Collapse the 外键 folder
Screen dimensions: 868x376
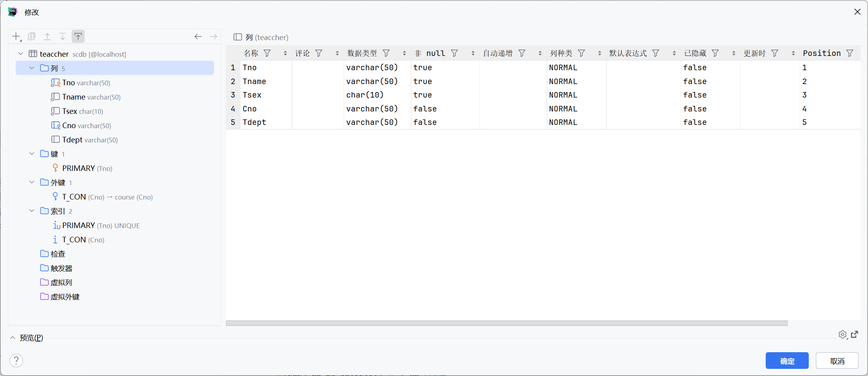pos(32,182)
